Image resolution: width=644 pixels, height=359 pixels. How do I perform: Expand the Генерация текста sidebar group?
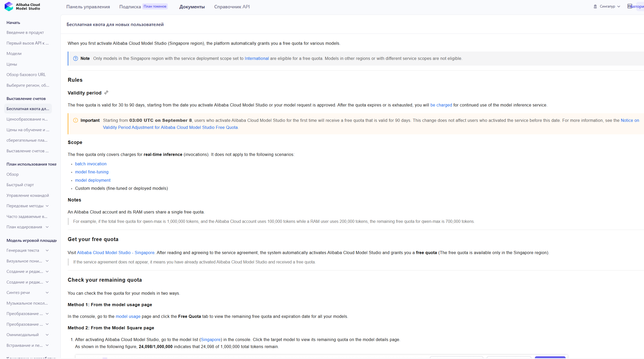tap(47, 250)
